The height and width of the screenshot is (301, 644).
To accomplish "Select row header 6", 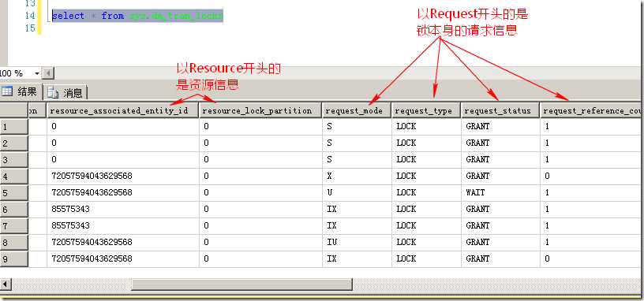I will click(14, 209).
